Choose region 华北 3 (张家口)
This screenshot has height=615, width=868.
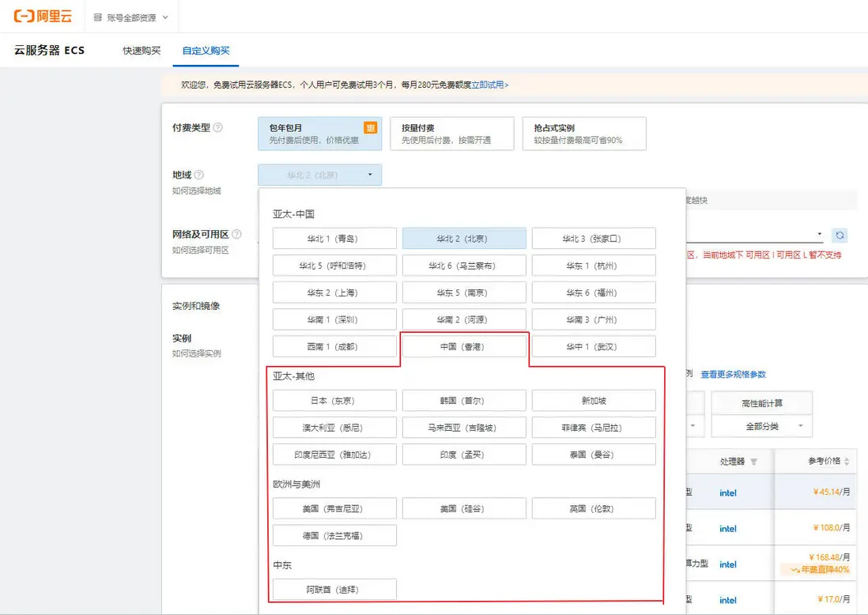pos(594,239)
